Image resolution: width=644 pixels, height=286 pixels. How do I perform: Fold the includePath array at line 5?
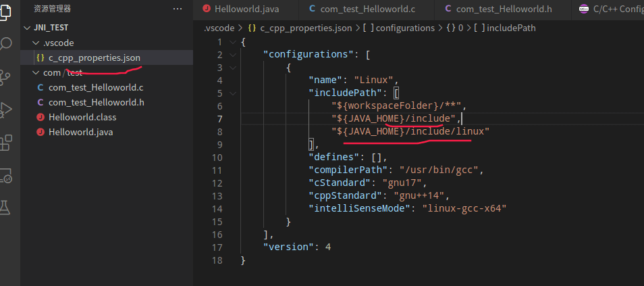coord(234,93)
